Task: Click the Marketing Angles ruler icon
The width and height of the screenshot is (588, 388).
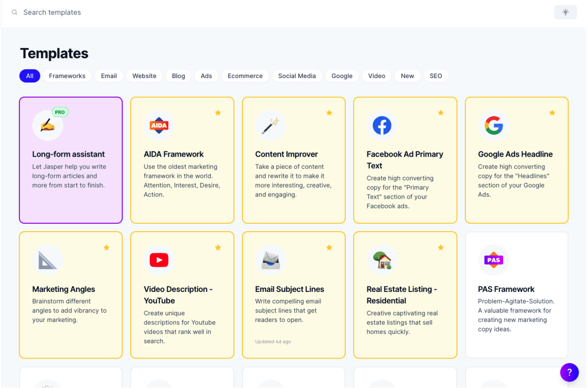Action: [48, 260]
